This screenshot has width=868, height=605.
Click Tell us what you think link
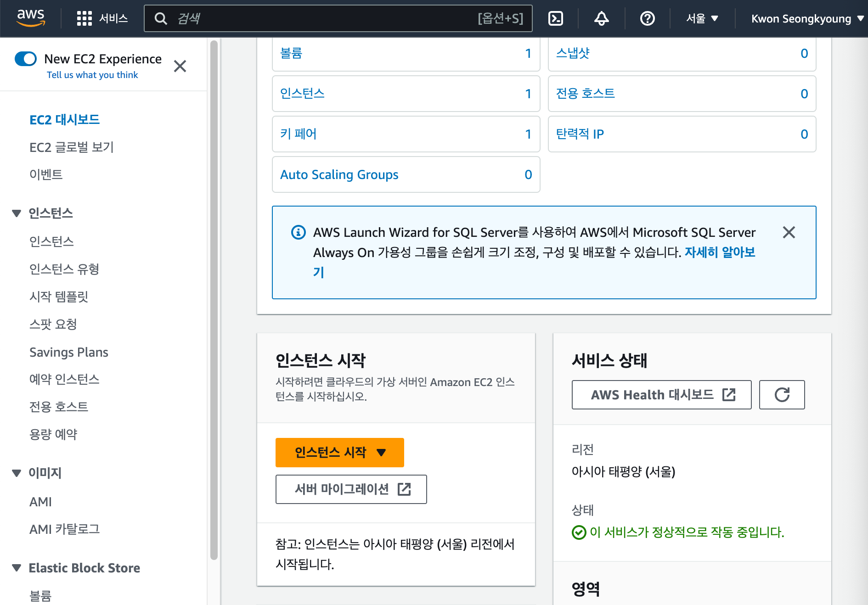pyautogui.click(x=92, y=75)
